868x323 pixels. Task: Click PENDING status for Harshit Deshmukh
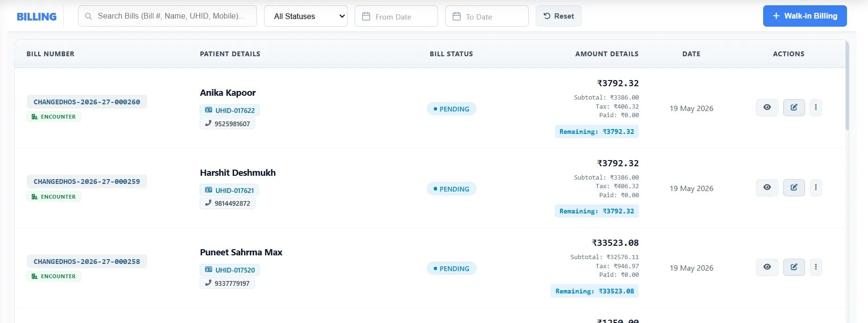pyautogui.click(x=451, y=189)
